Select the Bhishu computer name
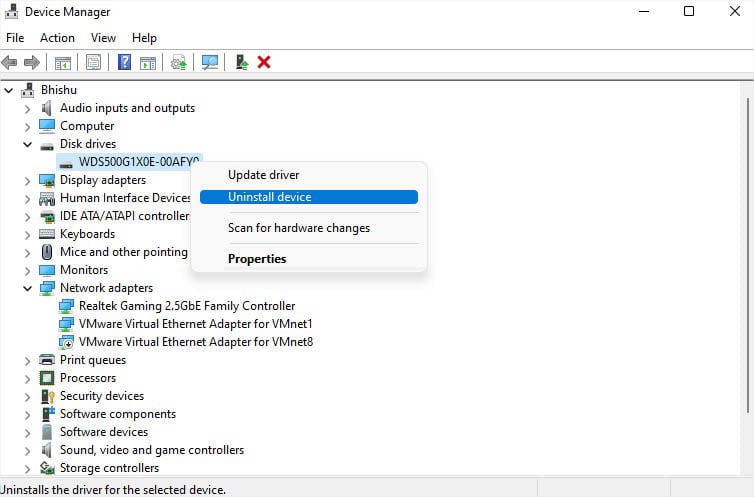This screenshot has width=754, height=497. click(59, 90)
